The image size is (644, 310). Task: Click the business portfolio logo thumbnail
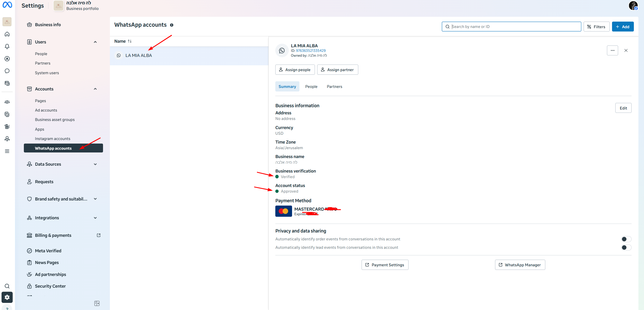(58, 6)
